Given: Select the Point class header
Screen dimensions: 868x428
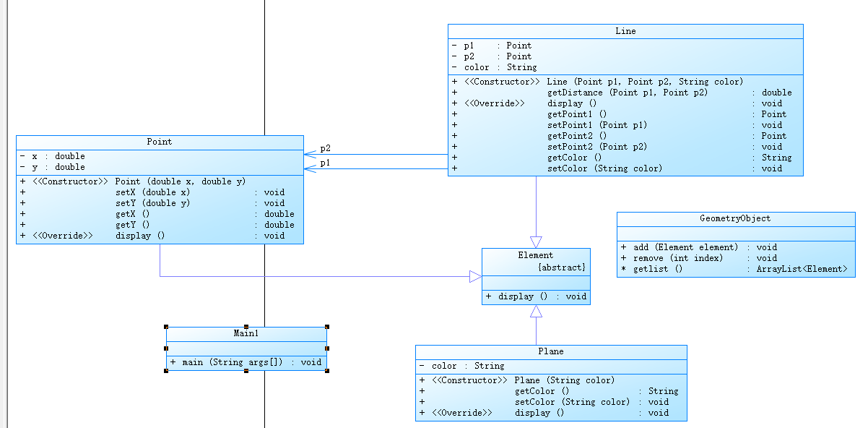Looking at the screenshot, I should pyautogui.click(x=160, y=142).
